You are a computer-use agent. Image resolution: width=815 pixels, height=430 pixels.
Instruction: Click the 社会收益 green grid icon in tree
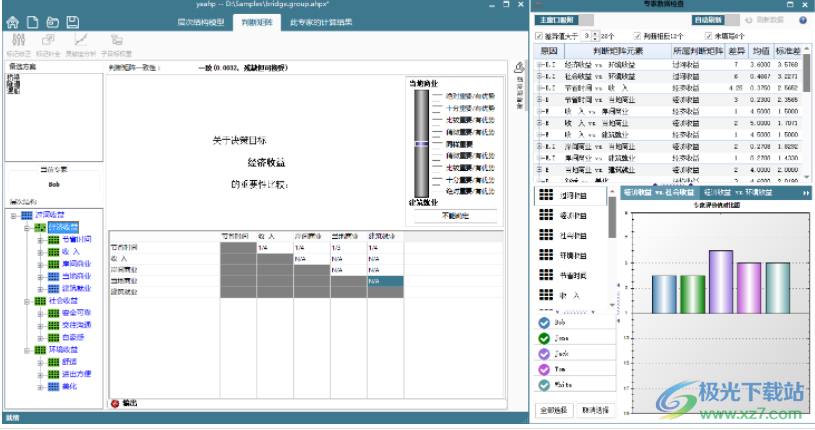click(40, 301)
